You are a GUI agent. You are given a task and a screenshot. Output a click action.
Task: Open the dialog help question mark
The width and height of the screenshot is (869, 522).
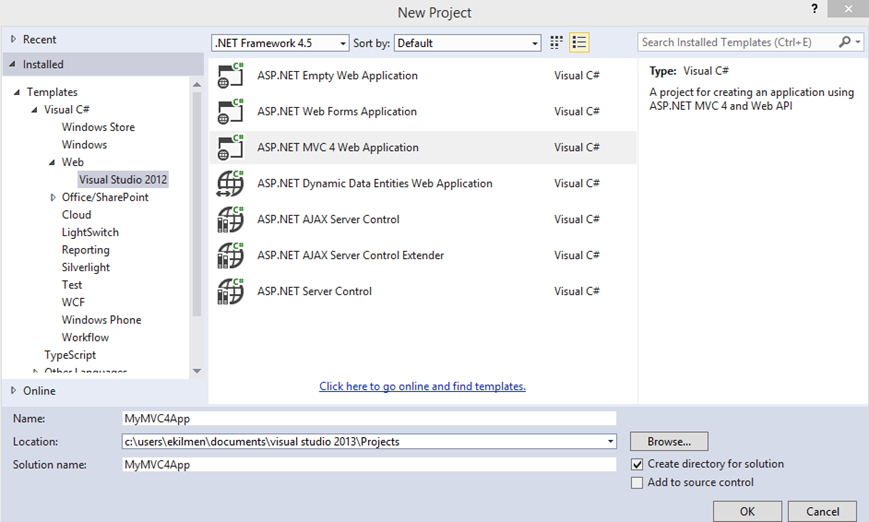(x=814, y=8)
